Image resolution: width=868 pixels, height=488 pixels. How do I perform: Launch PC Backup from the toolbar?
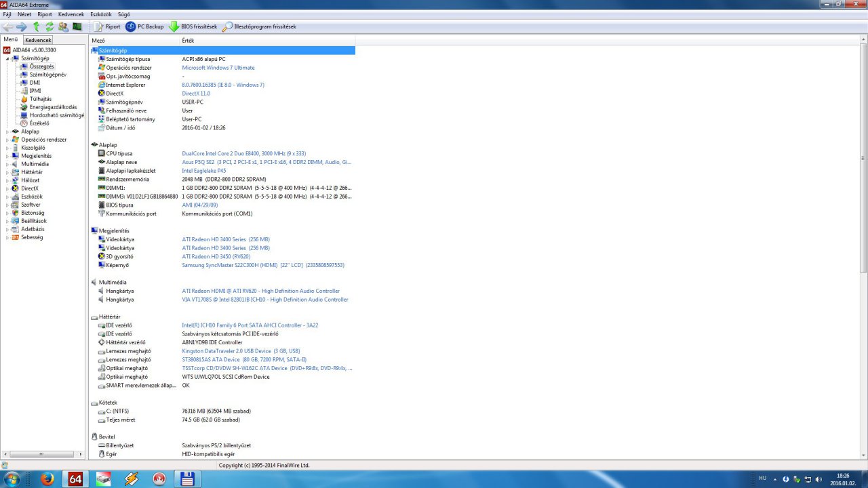[144, 26]
